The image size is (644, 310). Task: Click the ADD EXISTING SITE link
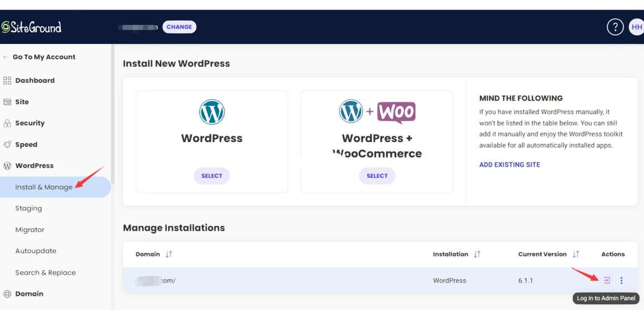click(x=509, y=165)
